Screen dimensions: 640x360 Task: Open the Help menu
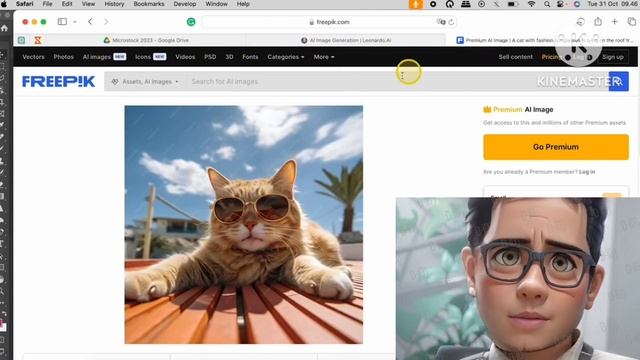243,4
